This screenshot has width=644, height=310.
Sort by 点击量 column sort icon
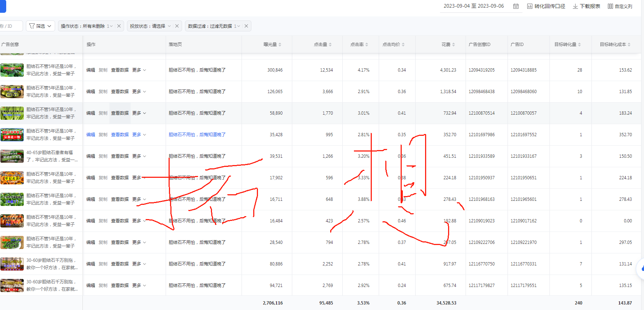(330, 45)
